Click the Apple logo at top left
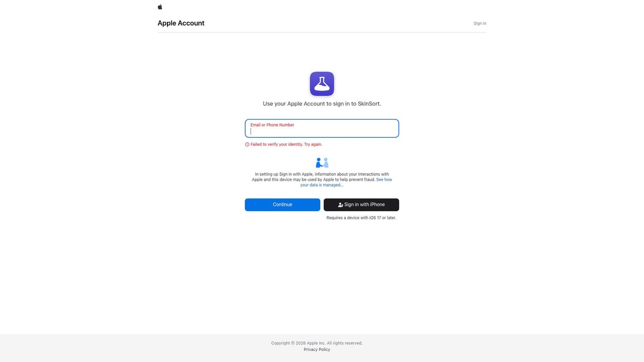 [x=160, y=7]
